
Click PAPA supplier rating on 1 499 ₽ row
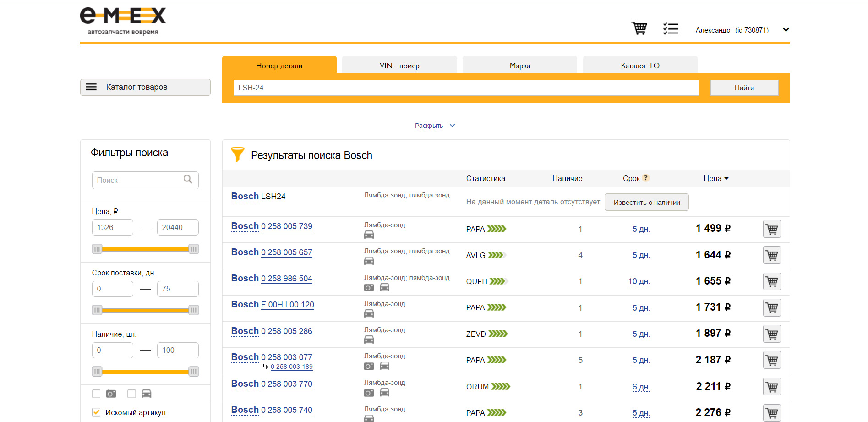click(x=486, y=229)
